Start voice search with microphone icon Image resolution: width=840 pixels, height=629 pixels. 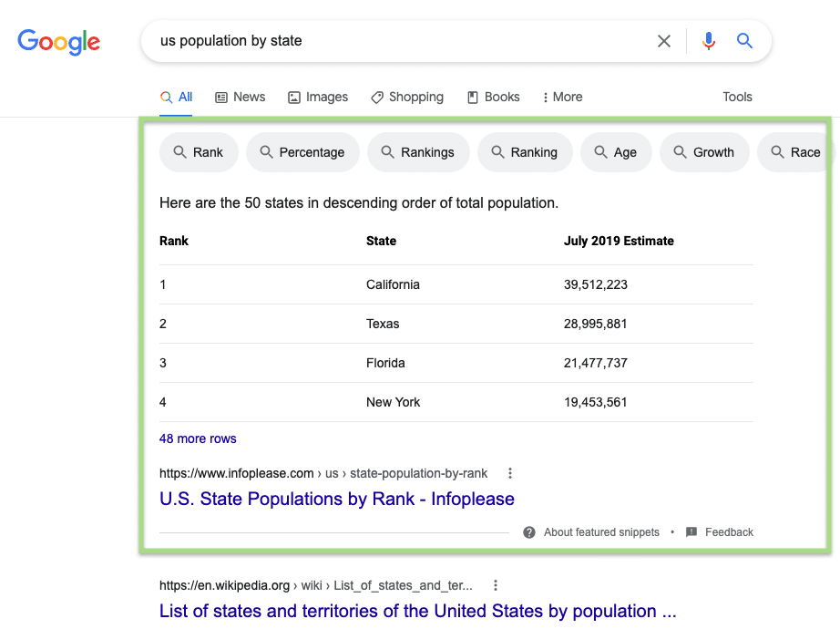point(708,41)
